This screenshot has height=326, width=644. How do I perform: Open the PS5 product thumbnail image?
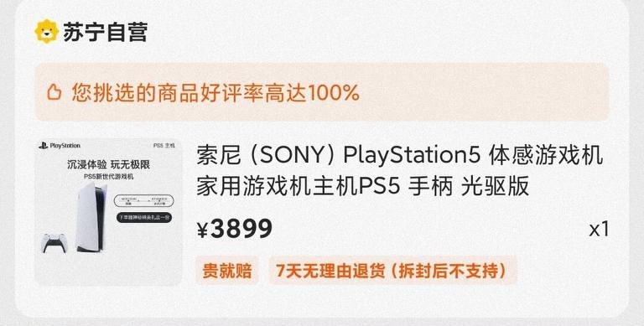(x=108, y=212)
